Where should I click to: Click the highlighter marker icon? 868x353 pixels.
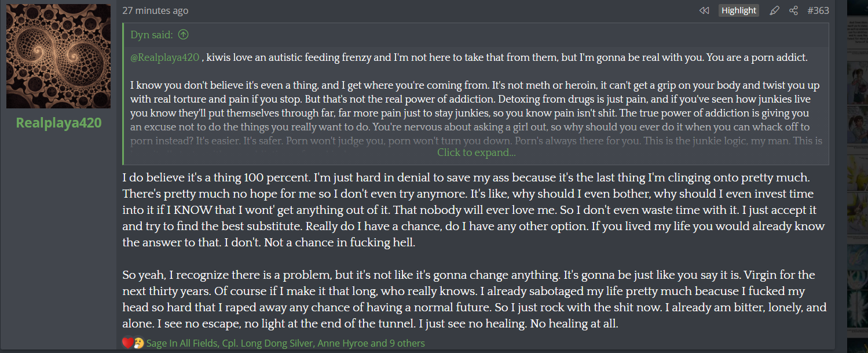click(x=775, y=10)
